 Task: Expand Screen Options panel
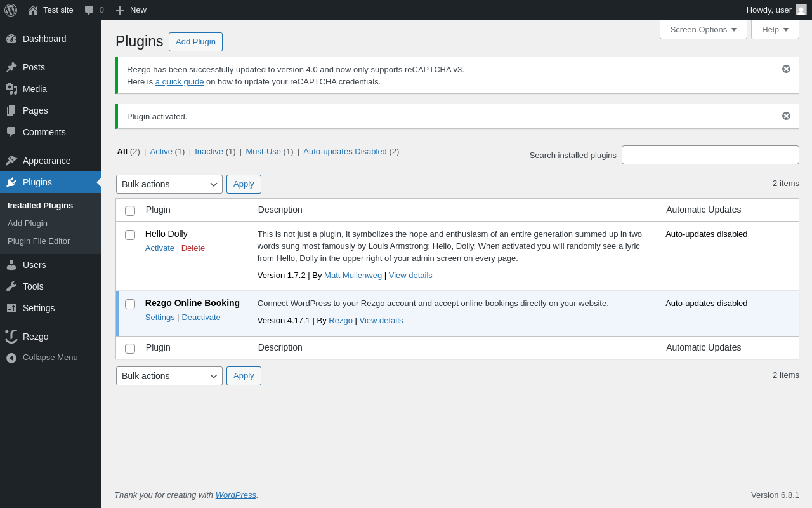click(704, 29)
